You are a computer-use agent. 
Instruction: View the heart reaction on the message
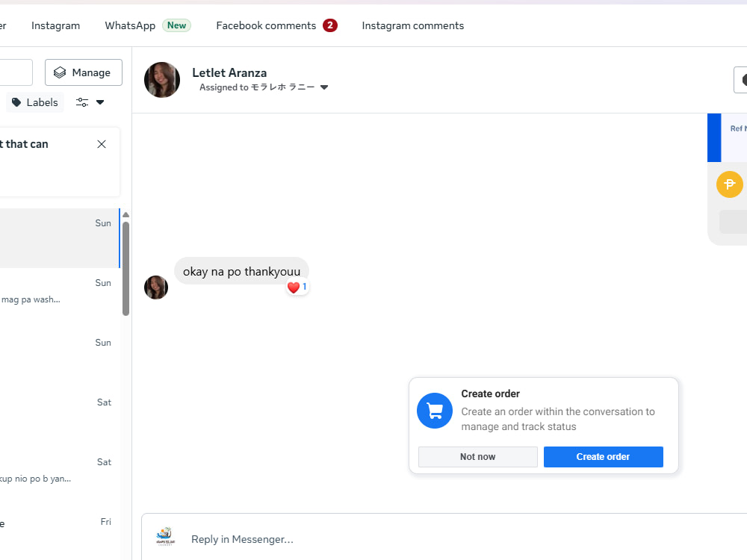297,287
